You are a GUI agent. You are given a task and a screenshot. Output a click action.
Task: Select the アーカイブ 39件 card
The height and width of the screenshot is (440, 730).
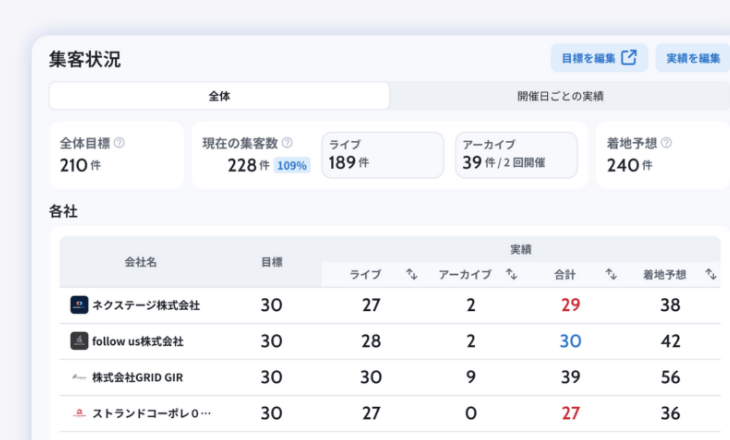point(516,155)
